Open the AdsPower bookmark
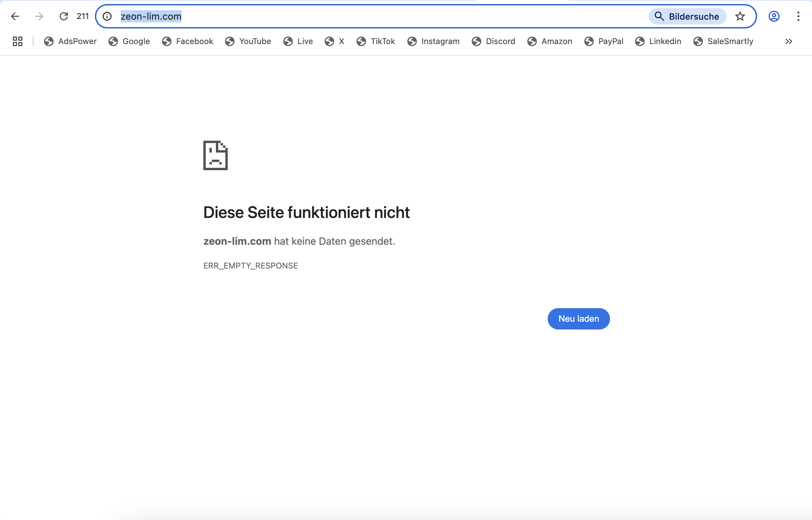Viewport: 812px width, 520px height. (70, 41)
